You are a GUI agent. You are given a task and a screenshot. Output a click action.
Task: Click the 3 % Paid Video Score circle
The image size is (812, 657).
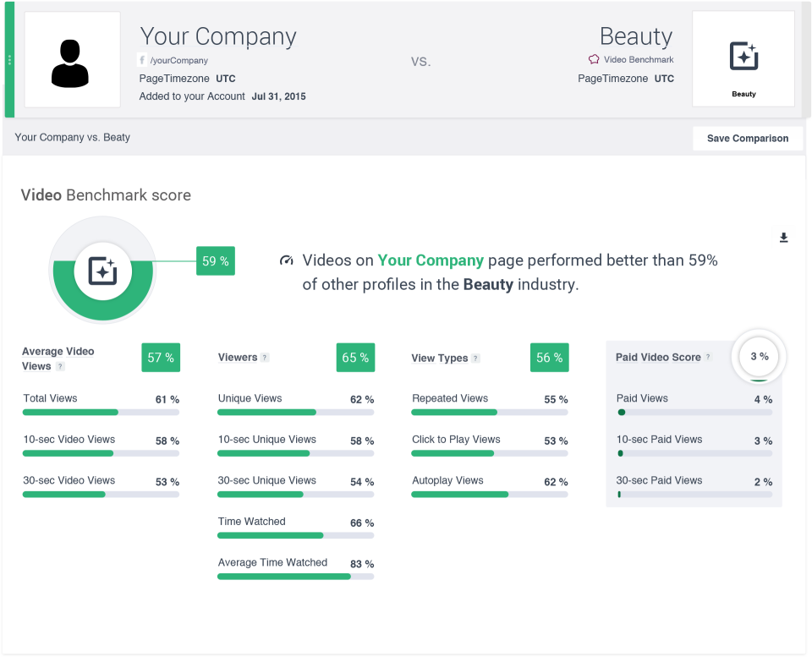click(759, 357)
